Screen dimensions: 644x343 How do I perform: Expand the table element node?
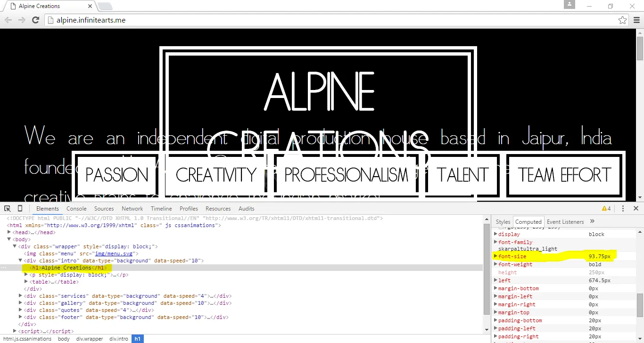[26, 282]
